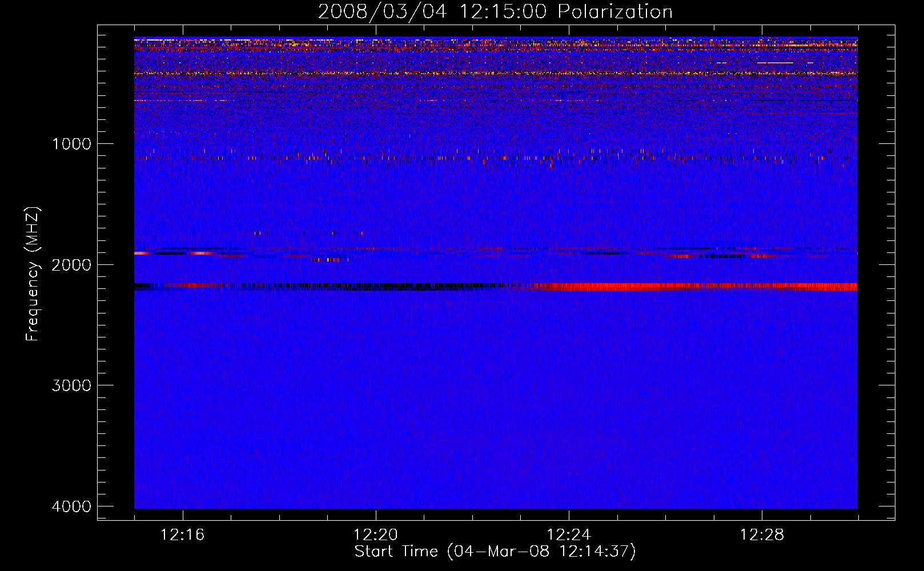The image size is (924, 571).
Task: Click the plot title "2008/03/04 12:15:00 Polarization"
Action: (x=495, y=11)
